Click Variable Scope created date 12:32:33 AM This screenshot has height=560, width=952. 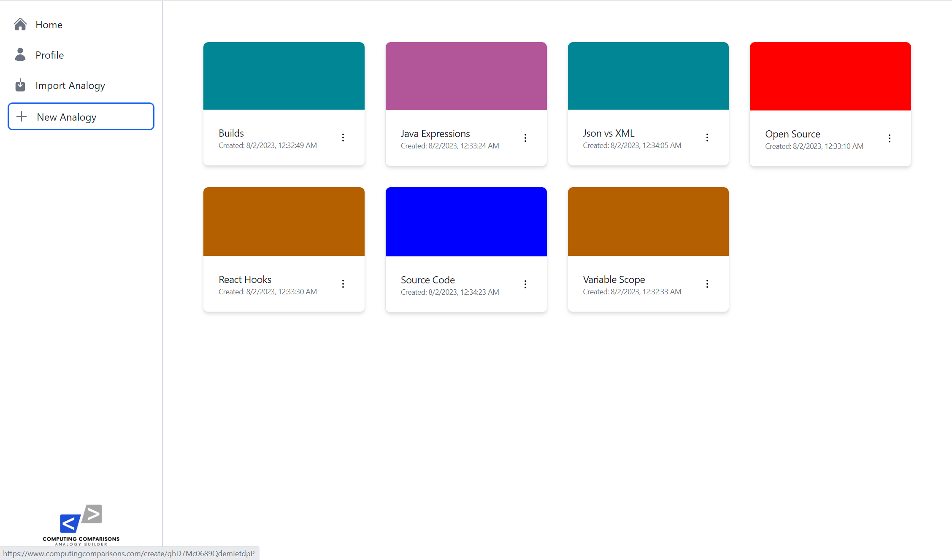click(x=632, y=292)
